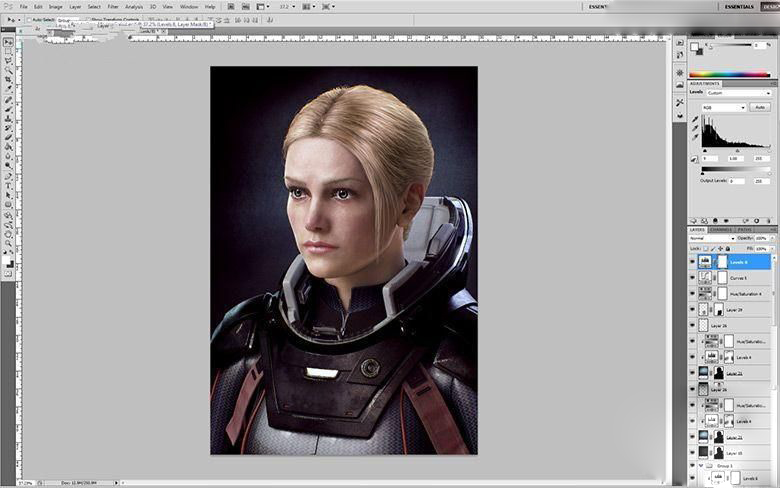Click the reset adjustment icon
The image size is (780, 488).
[x=757, y=221]
